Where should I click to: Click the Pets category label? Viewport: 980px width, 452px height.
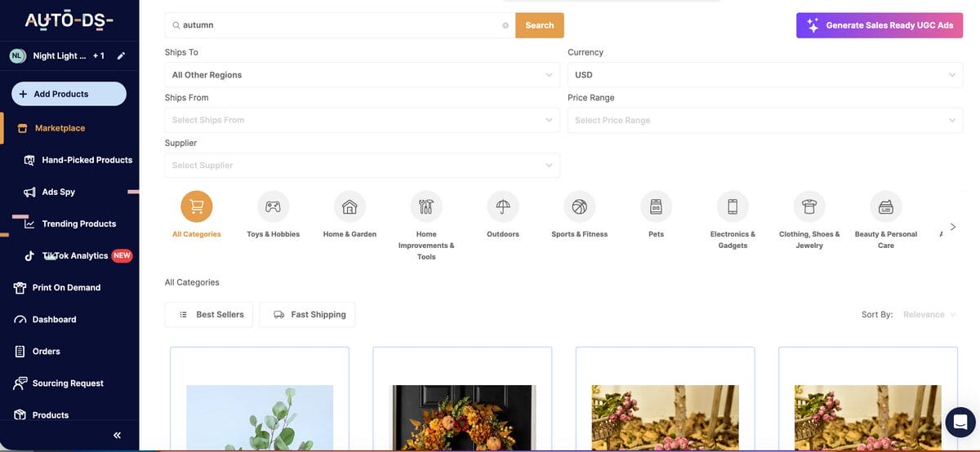pyautogui.click(x=656, y=234)
